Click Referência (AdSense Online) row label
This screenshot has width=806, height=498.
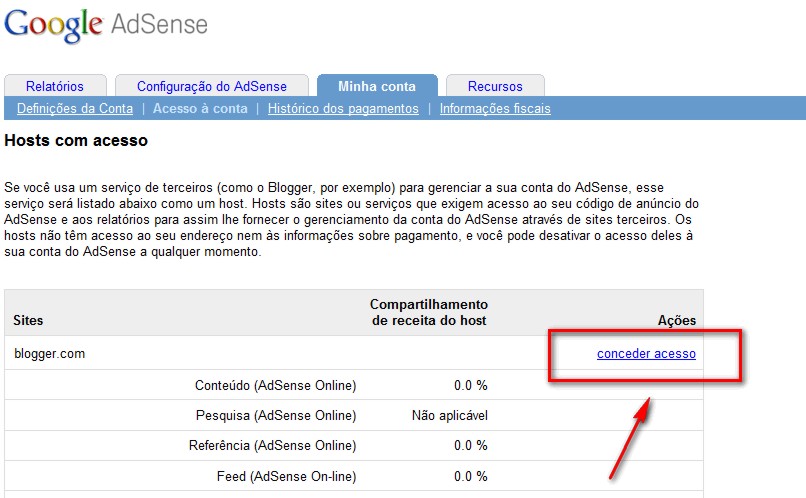coord(272,445)
